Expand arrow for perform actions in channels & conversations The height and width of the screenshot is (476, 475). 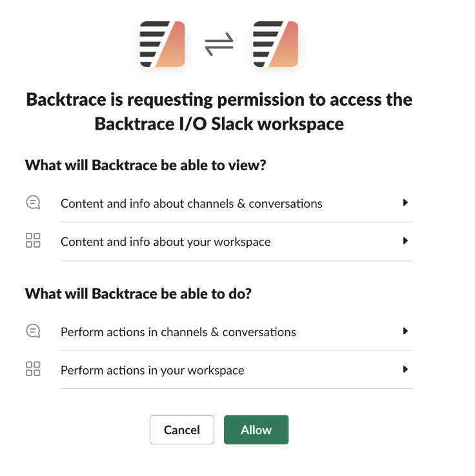[x=405, y=332]
